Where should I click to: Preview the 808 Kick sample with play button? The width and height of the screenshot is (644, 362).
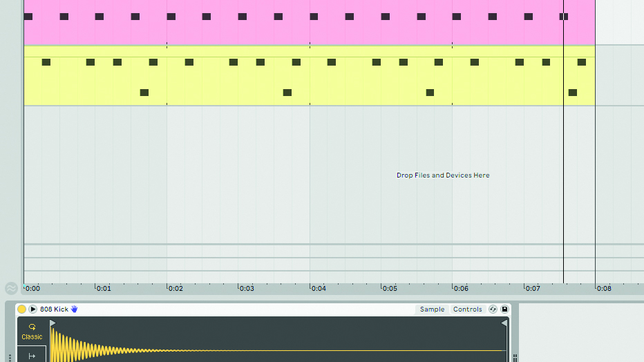(33, 309)
